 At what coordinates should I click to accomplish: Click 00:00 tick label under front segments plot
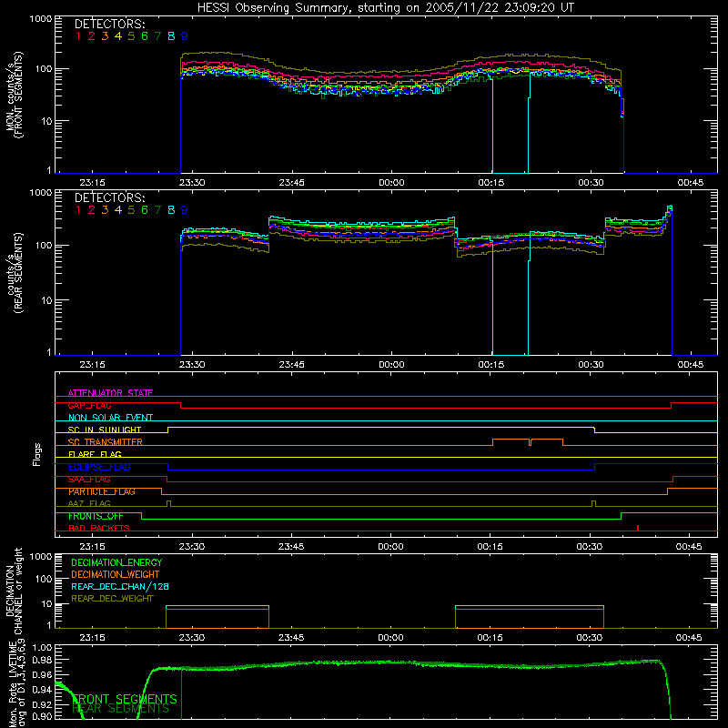[391, 183]
